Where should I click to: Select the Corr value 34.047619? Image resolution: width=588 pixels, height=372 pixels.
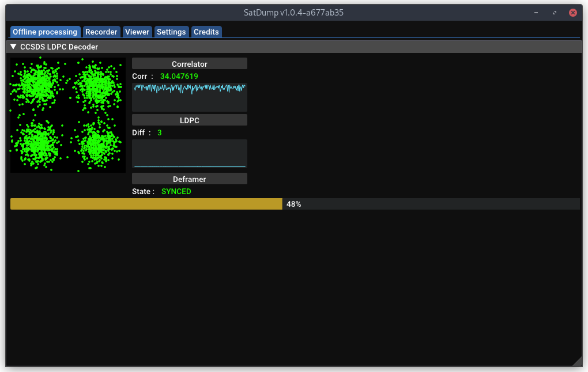[179, 77]
